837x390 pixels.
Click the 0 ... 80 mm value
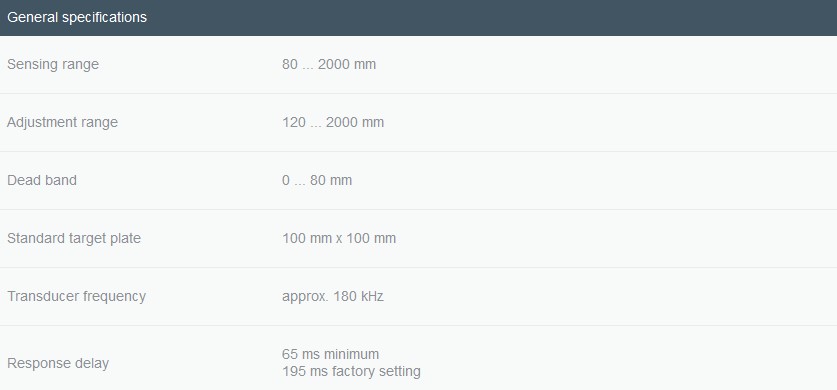point(317,180)
